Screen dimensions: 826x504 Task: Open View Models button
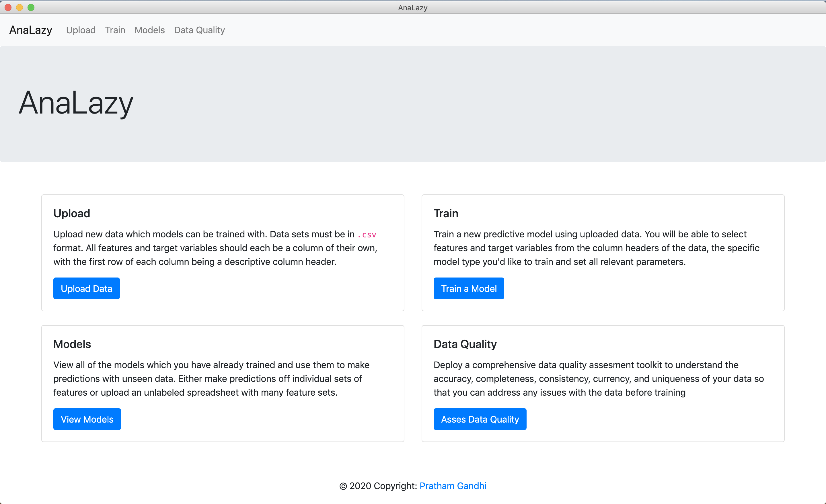pyautogui.click(x=87, y=419)
